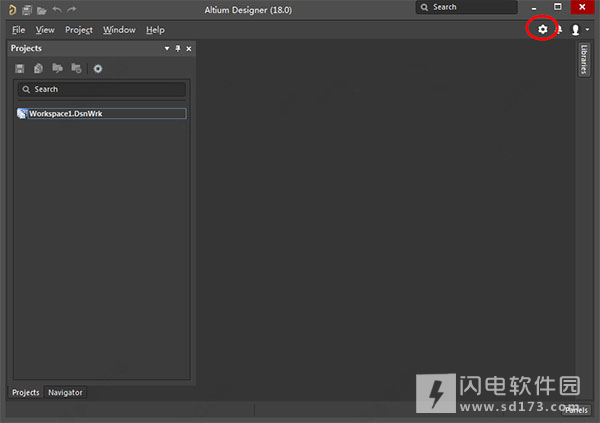Viewport: 600px width, 423px height.
Task: Open the Projects panel options dropdown arrow
Action: 167,49
